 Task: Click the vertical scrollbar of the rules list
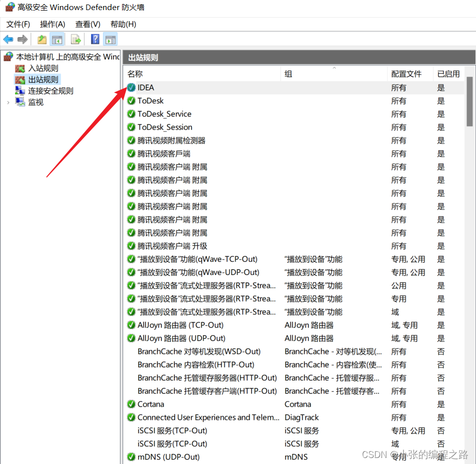point(469,264)
